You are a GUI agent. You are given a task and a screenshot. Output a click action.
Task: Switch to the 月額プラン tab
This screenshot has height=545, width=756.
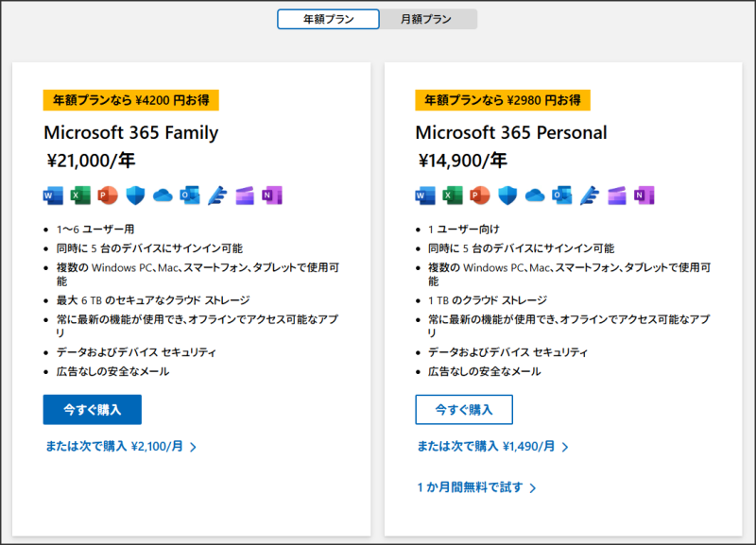pyautogui.click(x=426, y=19)
